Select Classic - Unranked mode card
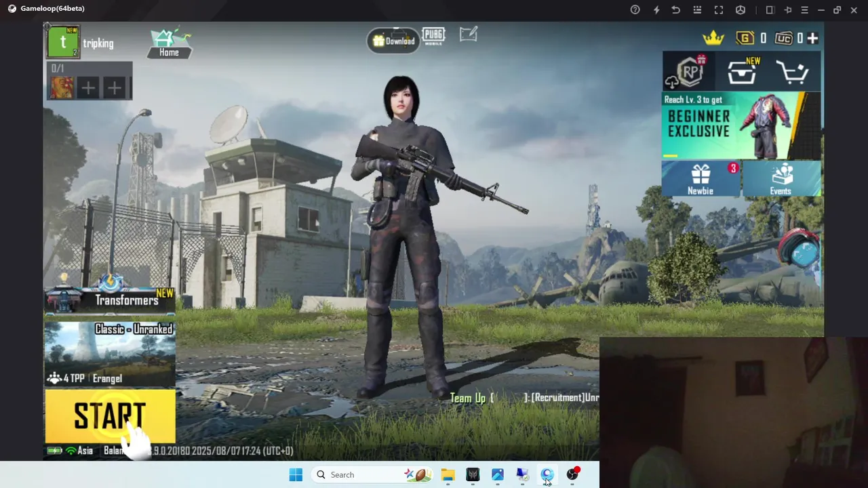Image resolution: width=868 pixels, height=488 pixels. [110, 353]
